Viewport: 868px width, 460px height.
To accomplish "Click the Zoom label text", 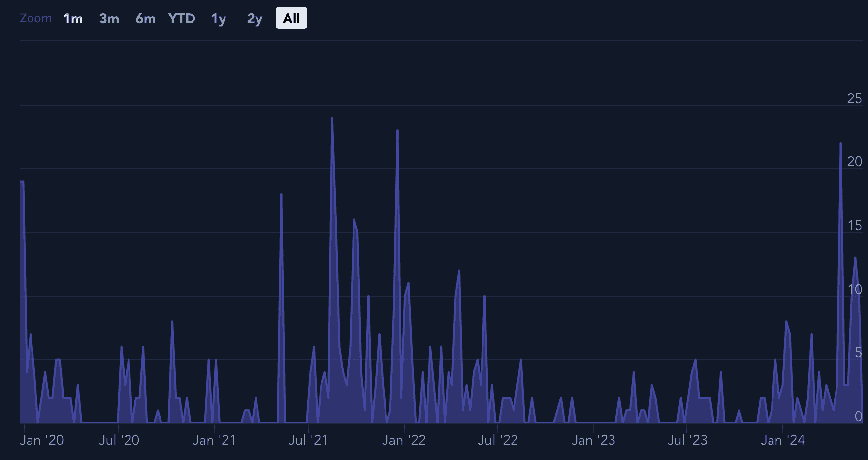I will click(35, 18).
